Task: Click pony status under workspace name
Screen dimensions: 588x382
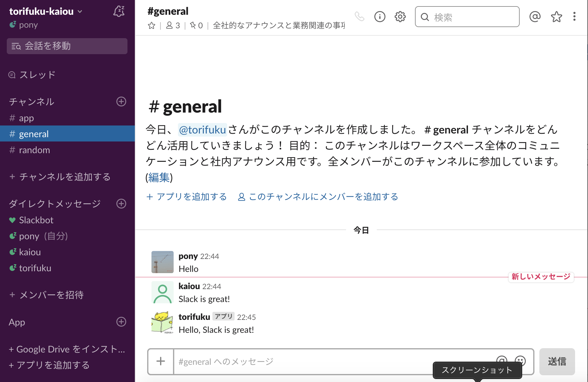Action: pos(24,25)
